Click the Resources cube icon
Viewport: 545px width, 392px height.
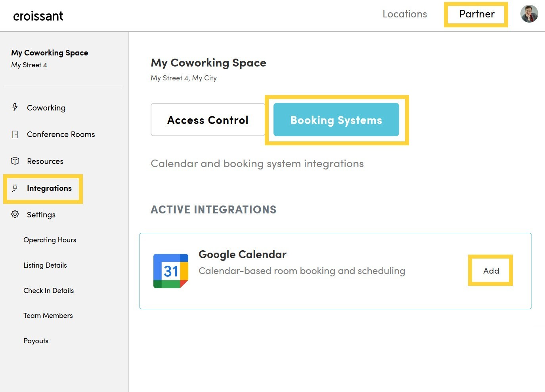tap(15, 161)
